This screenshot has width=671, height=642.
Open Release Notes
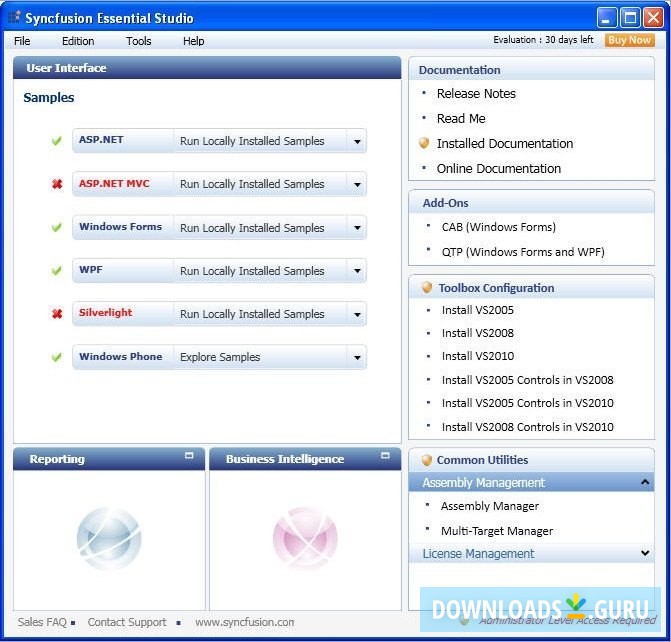pos(476,93)
